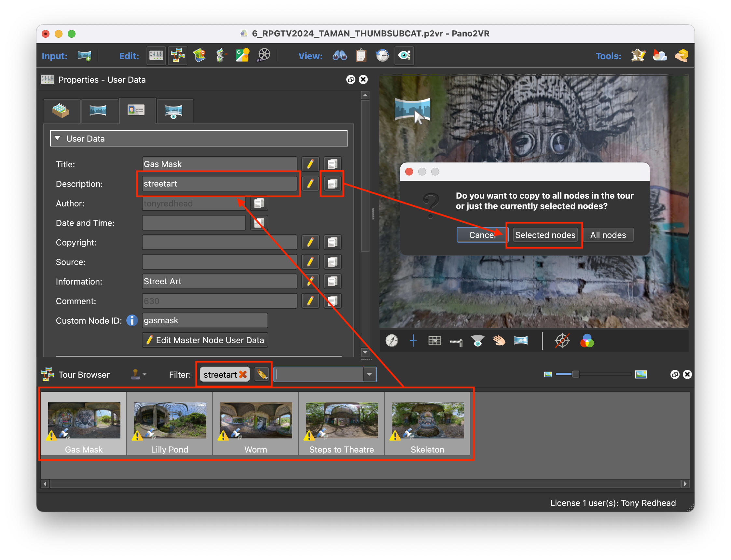The image size is (731, 560).
Task: Open the filter combo box dropdown arrow
Action: pos(369,375)
